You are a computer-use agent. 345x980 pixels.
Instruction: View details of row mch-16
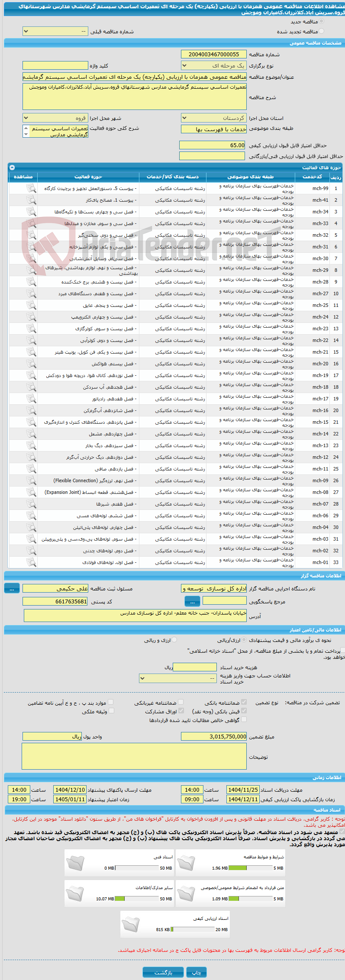[x=31, y=410]
